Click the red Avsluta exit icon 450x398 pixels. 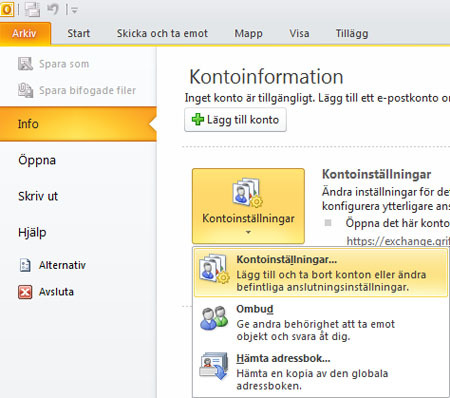pos(25,292)
